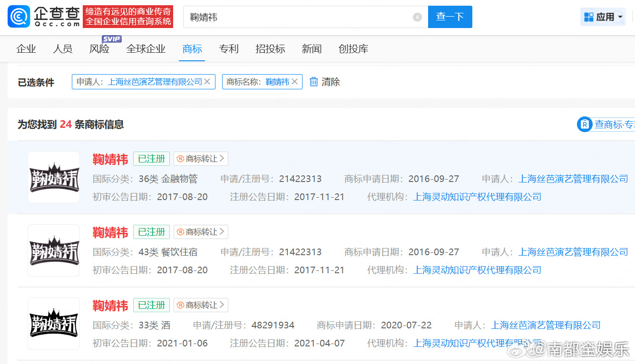Switch to the 新闻 tab
Screen dimensions: 635x364
(x=312, y=48)
